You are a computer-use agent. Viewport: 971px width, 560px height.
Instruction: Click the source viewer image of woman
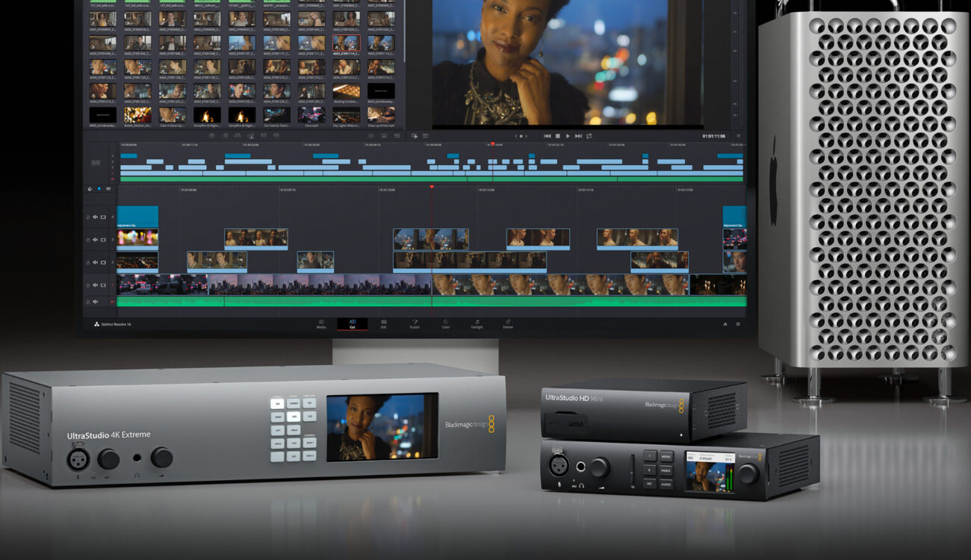(567, 63)
